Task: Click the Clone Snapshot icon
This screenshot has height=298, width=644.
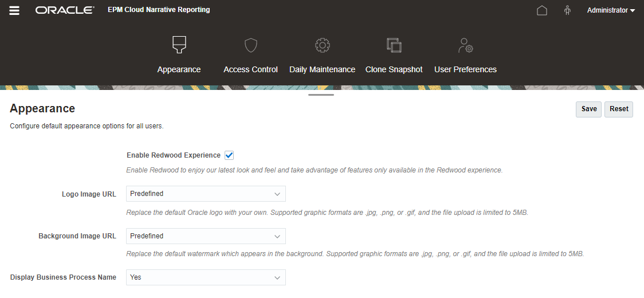Action: pos(394,45)
